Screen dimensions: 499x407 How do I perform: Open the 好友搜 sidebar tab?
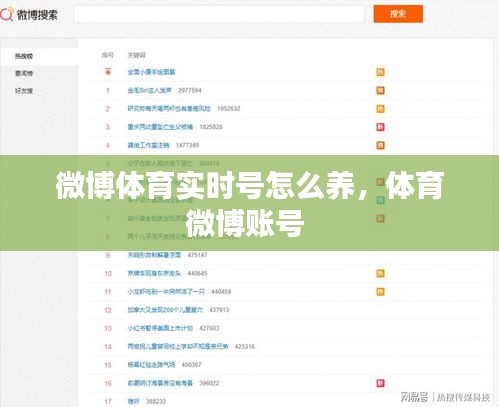[24, 91]
